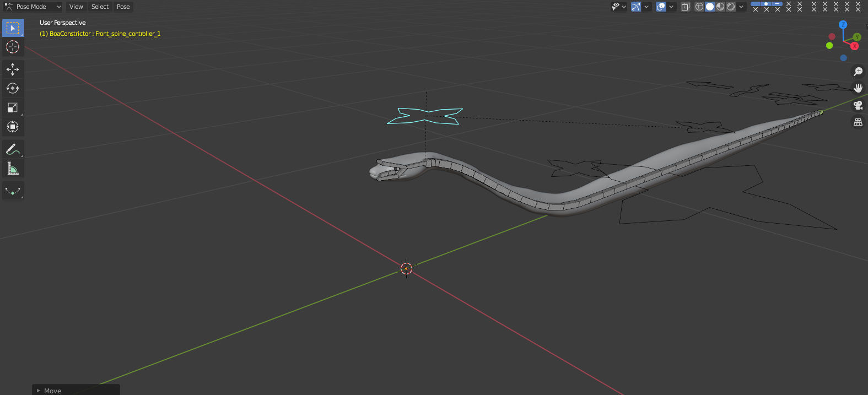
Task: Open the View menu
Action: click(76, 7)
